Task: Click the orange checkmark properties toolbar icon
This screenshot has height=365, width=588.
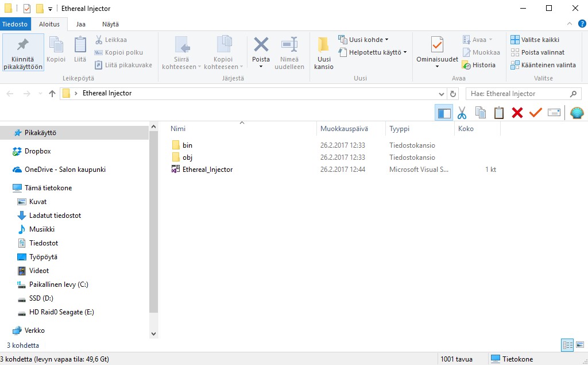Action: click(536, 112)
